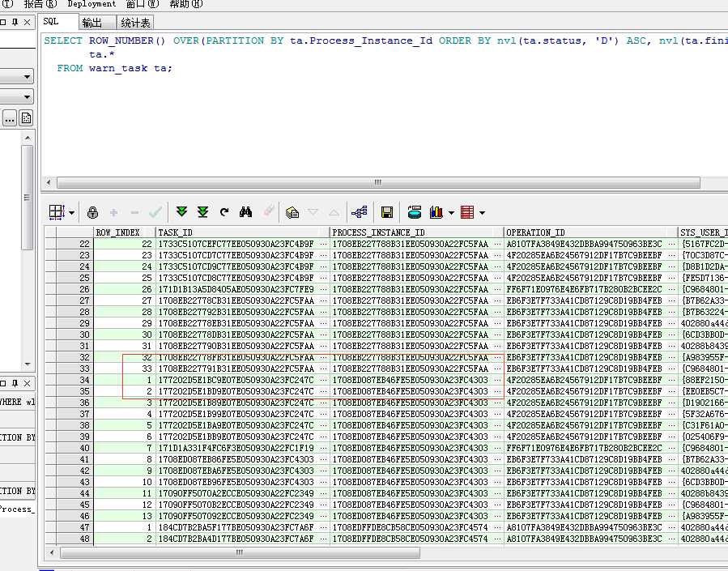The width and height of the screenshot is (728, 571).
Task: Click the fetch next page green arrow
Action: tap(182, 212)
